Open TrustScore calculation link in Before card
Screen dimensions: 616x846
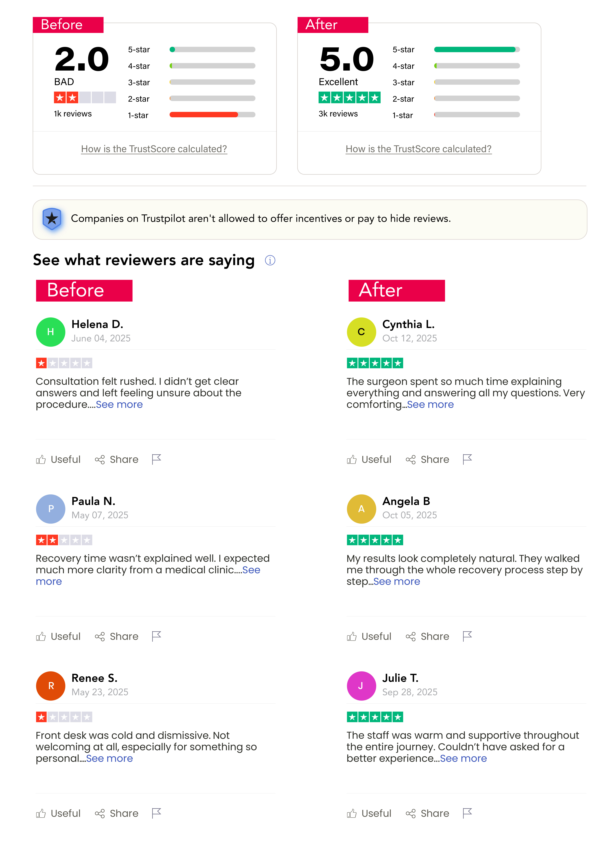coord(154,149)
